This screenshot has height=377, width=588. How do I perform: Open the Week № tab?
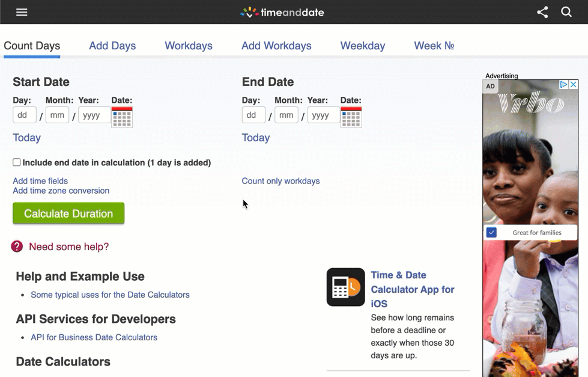point(434,46)
